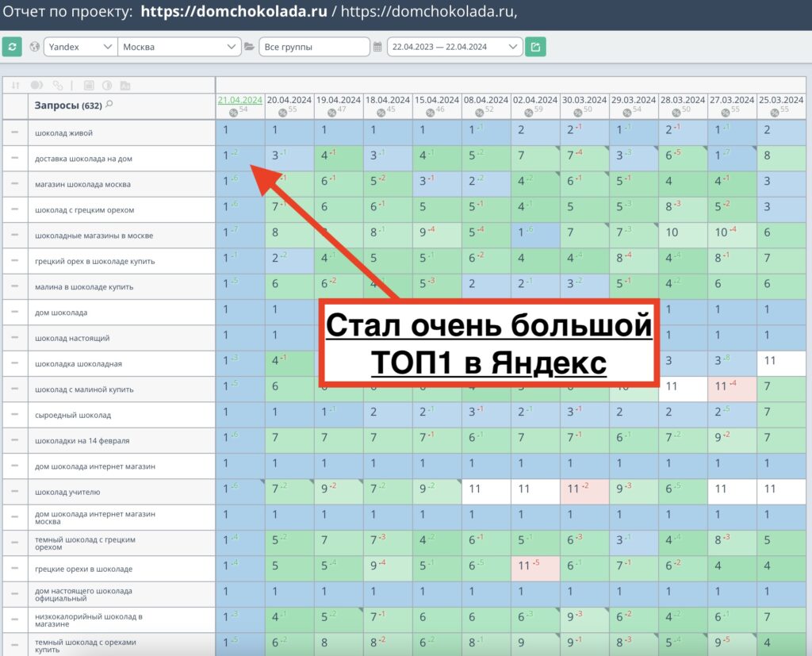Click the green export report button
Image resolution: width=812 pixels, height=656 pixels.
[535, 47]
